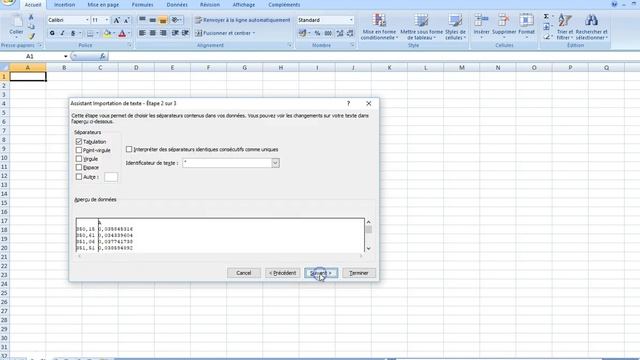640x360 pixels.
Task: Expand the Nombre group dialog launcher
Action: [352, 45]
